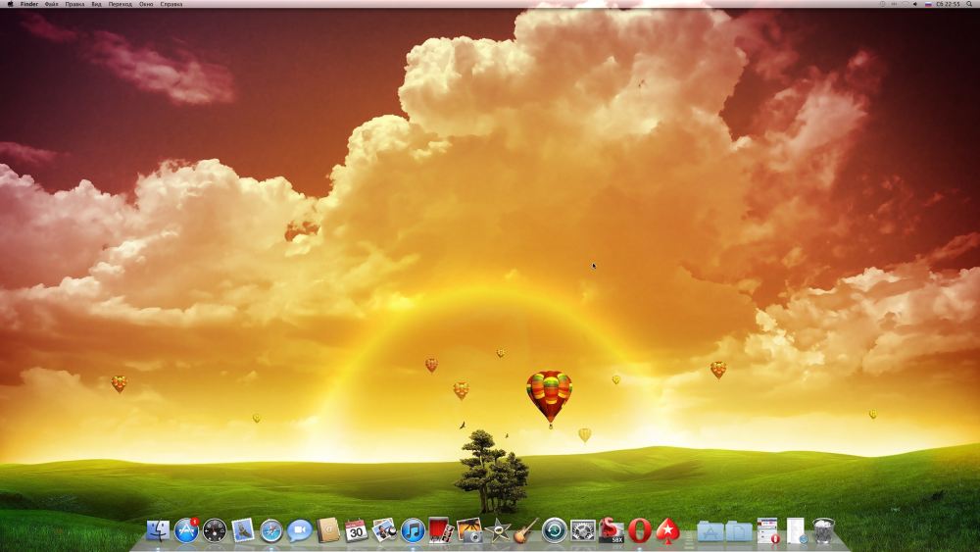Open the Documents folder stack in Dock
Viewport: 980px width, 552px height.
738,531
